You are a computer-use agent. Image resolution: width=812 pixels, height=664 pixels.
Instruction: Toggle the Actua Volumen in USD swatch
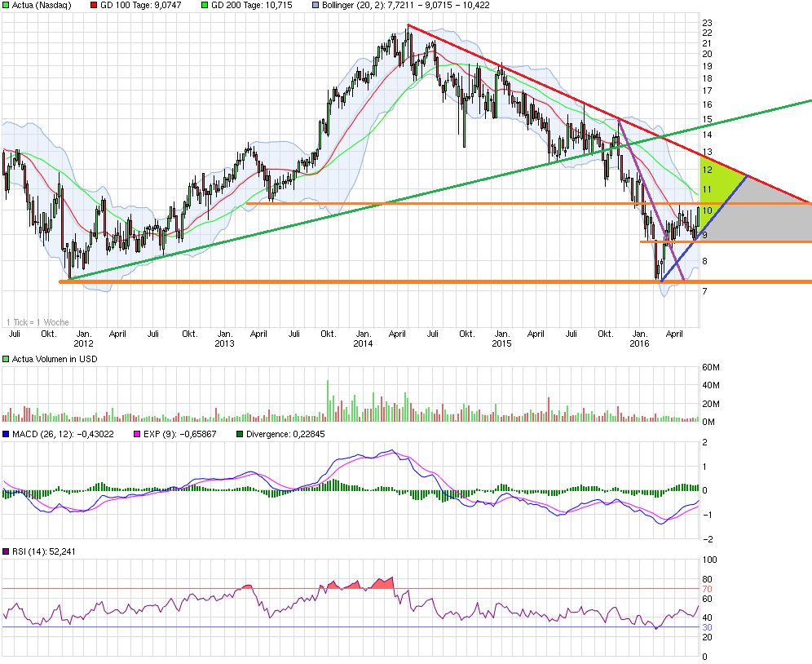pos(4,358)
